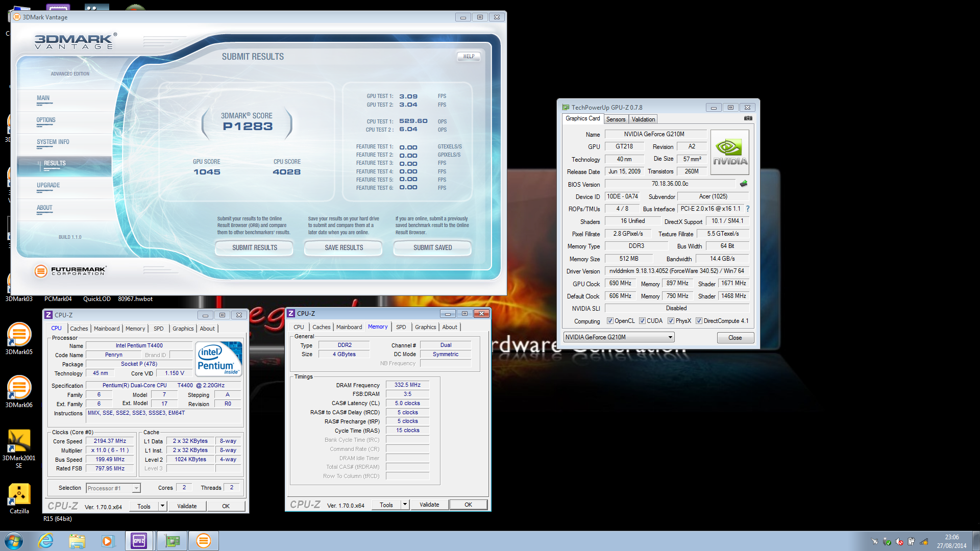
Task: Open the Windows Start menu
Action: [x=13, y=541]
